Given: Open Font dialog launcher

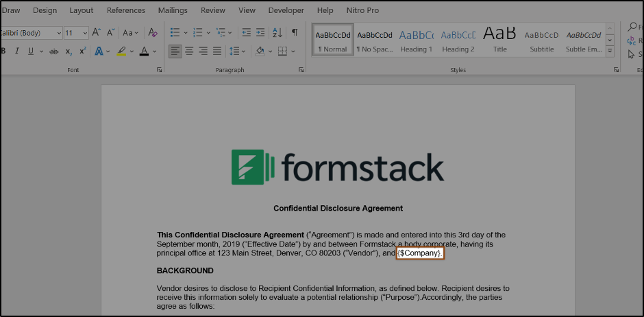Looking at the screenshot, I should (x=160, y=70).
